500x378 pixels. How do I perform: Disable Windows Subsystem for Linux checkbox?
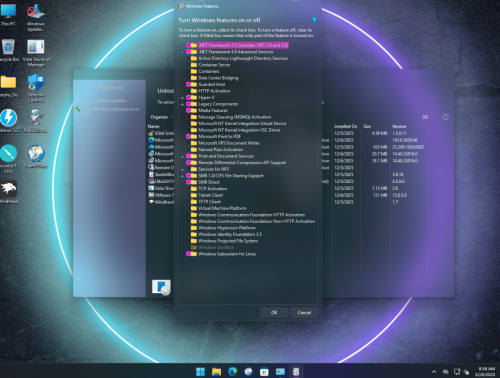(188, 254)
